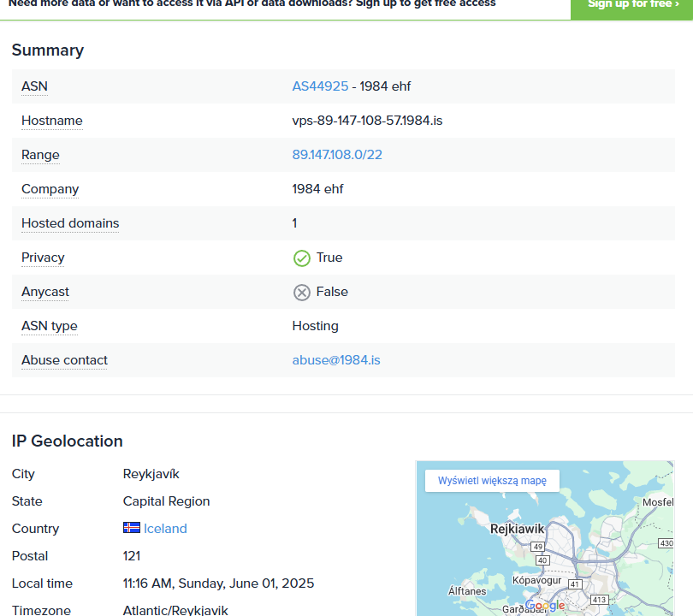Click Wyświetl większą mapę to enlarge map
Image resolution: width=693 pixels, height=616 pixels.
[x=492, y=481]
